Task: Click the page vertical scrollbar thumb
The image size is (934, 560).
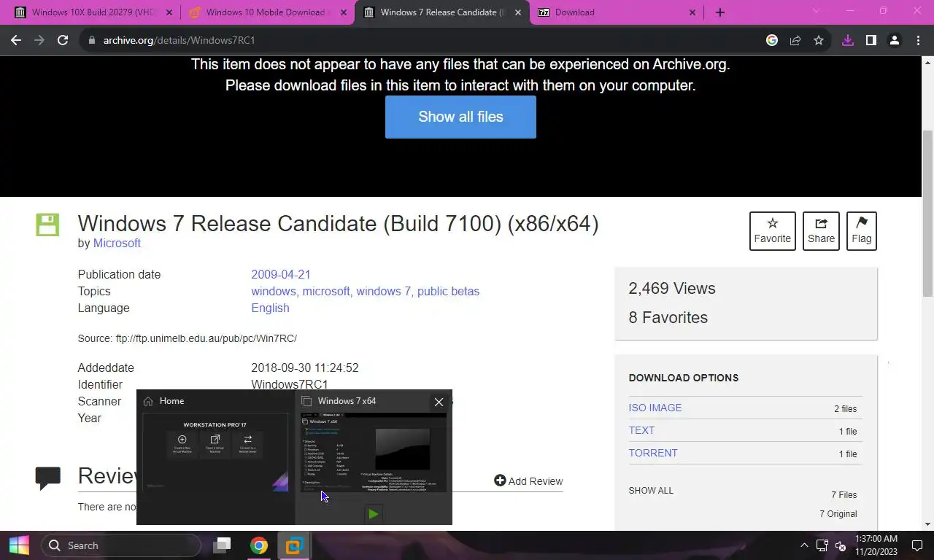Action: point(928,213)
